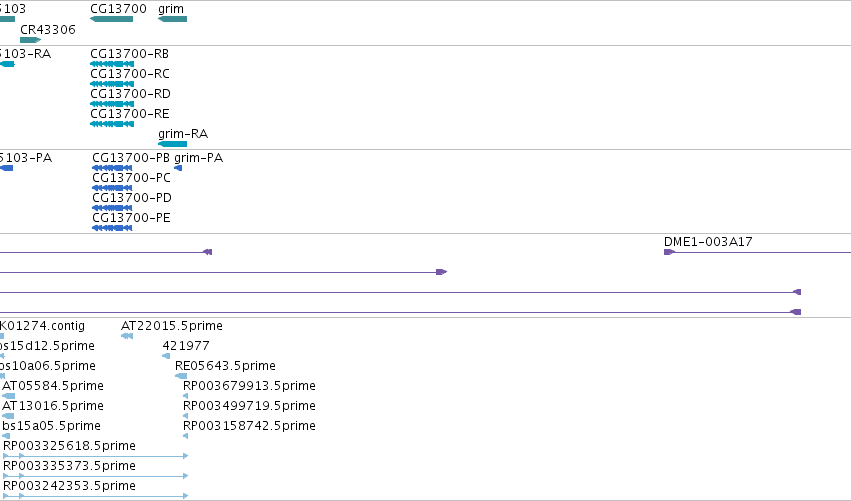
Task: Select the AT22015.5prime EST feature
Action: tap(127, 337)
